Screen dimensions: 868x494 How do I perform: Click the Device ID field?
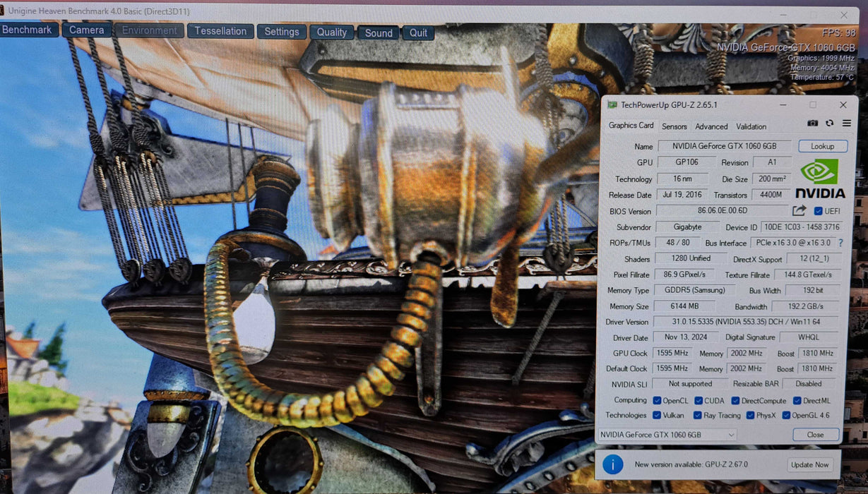click(801, 227)
